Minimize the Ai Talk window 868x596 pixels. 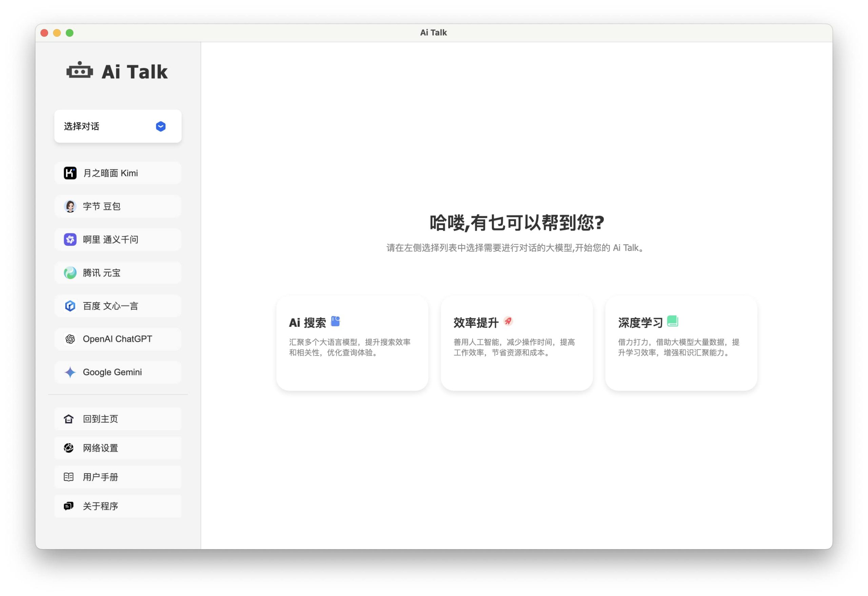57,33
